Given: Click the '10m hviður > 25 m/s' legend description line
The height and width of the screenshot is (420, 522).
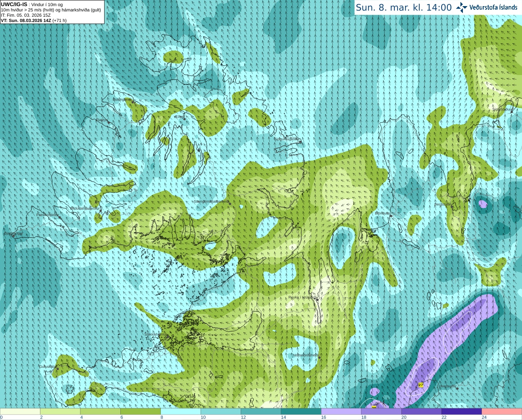Looking at the screenshot, I should (51, 10).
